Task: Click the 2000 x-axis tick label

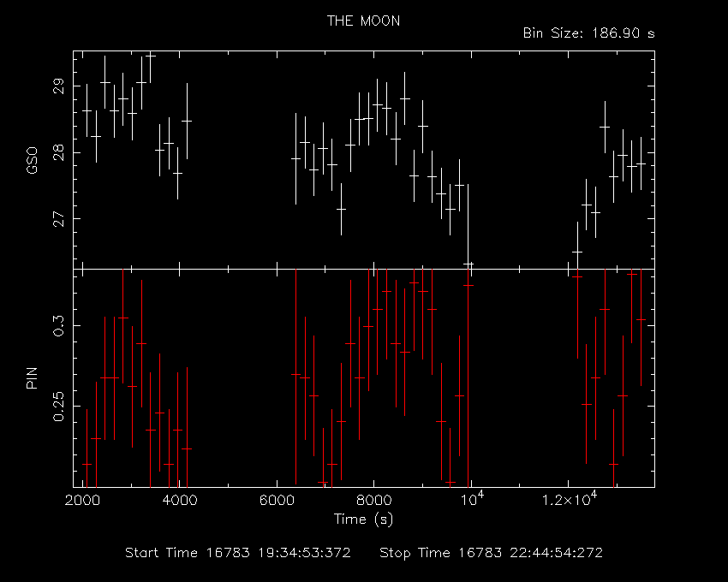Action: [x=82, y=501]
